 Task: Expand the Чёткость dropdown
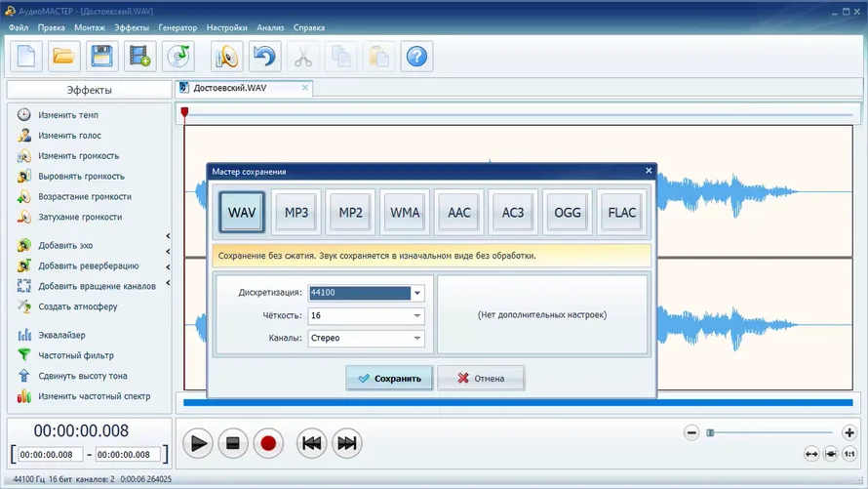(x=417, y=315)
